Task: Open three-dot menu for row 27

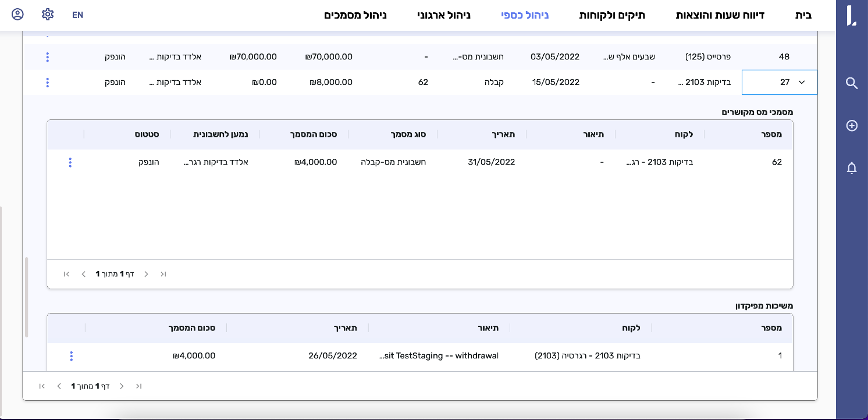Action: click(47, 83)
